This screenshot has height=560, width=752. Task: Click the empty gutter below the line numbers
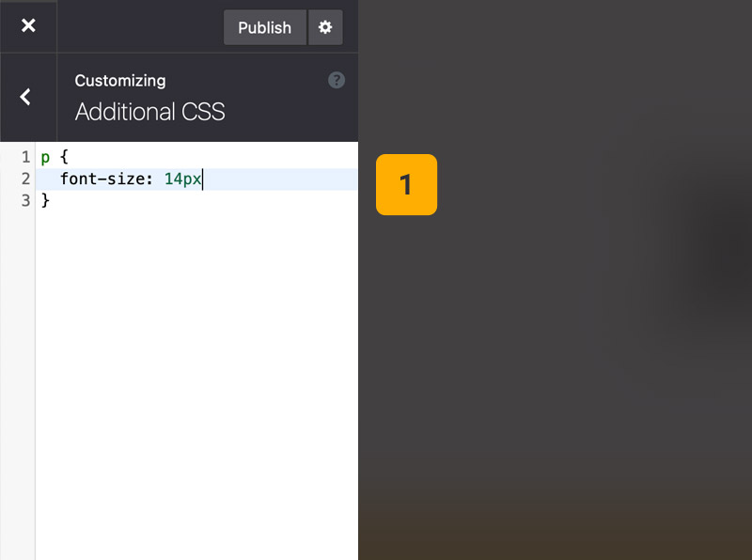17,376
